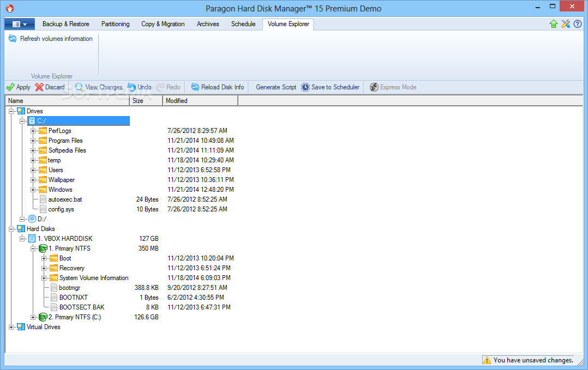Select the BOOTNXT file row
Screen dimensions: 588x370
pyautogui.click(x=74, y=298)
